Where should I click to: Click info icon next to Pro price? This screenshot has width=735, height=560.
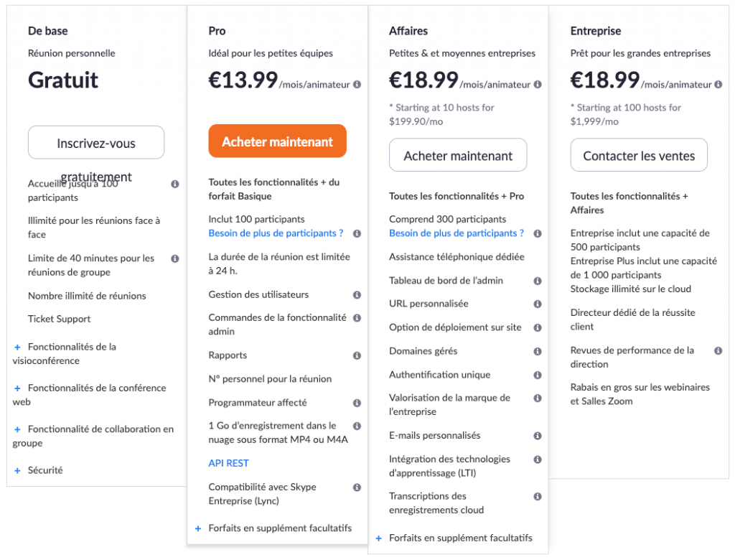(x=357, y=85)
